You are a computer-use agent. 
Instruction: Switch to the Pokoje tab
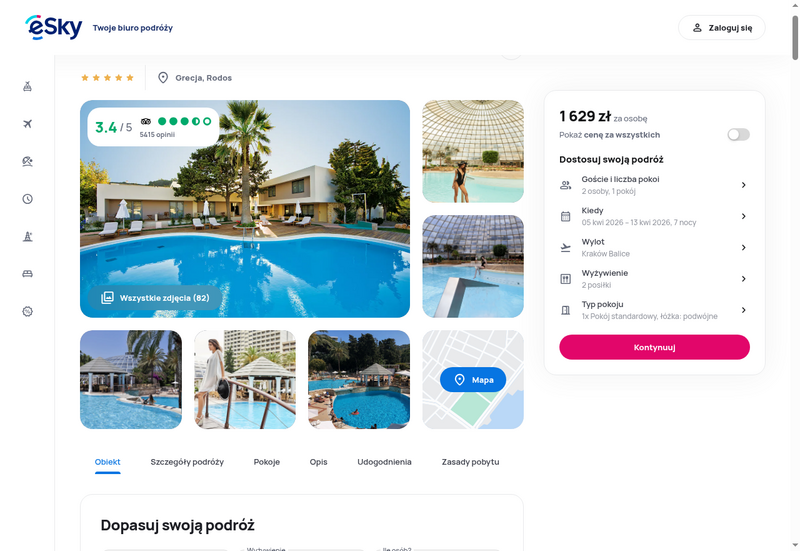[267, 462]
